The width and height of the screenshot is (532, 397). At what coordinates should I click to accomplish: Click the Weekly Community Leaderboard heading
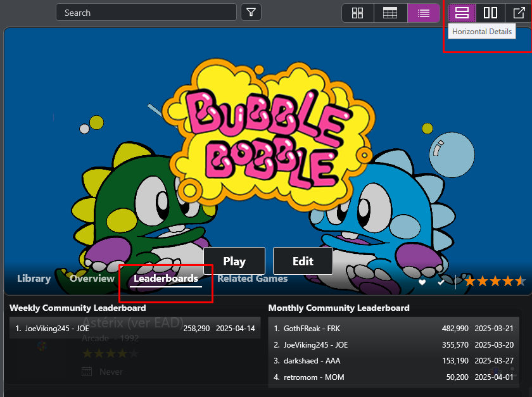coord(78,308)
